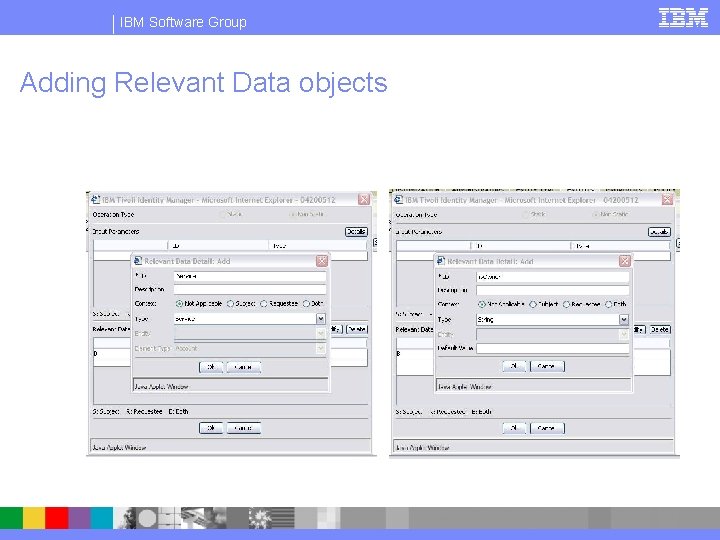Viewport: 720px width, 540px height.
Task: Choose Non Static operation type in left screenshot
Action: [x=292, y=214]
